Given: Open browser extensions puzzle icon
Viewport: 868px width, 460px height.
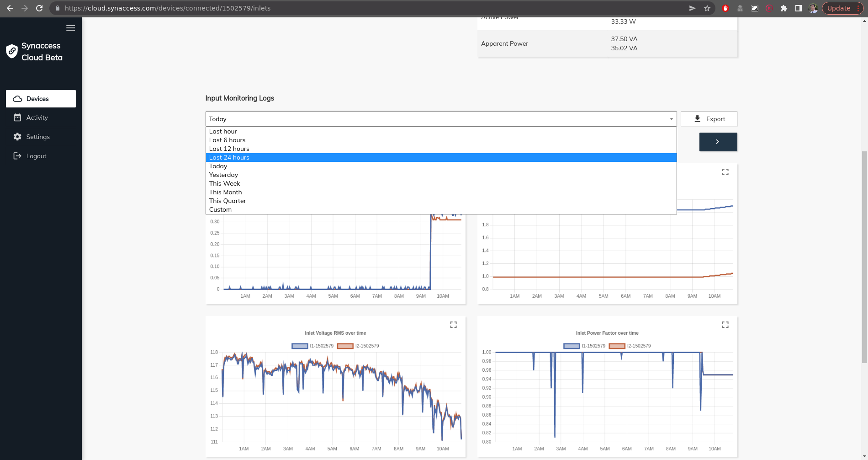Looking at the screenshot, I should click(784, 8).
